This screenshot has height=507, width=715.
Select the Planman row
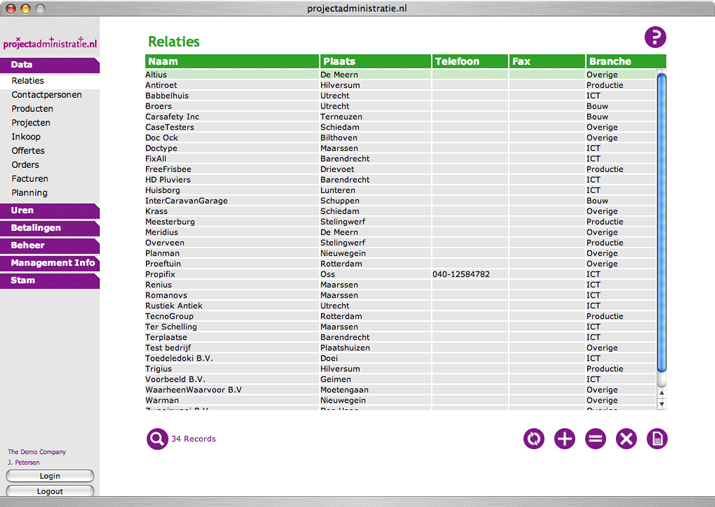click(400, 253)
